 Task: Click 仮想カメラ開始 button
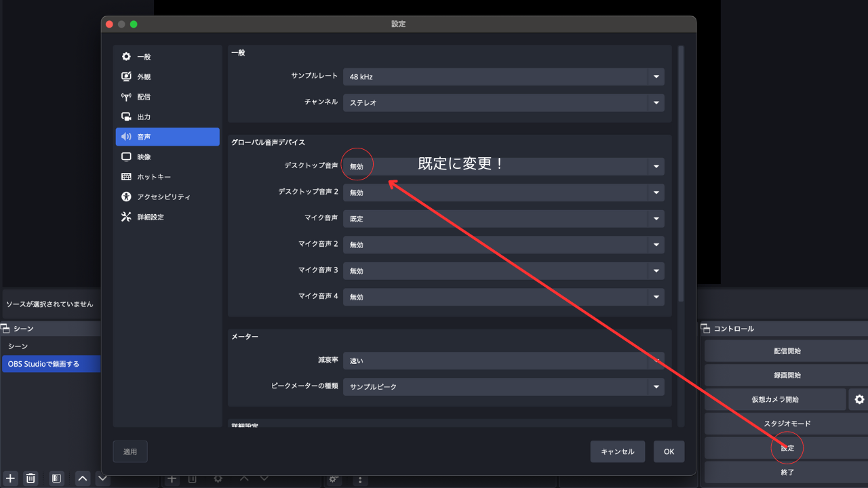[775, 400]
